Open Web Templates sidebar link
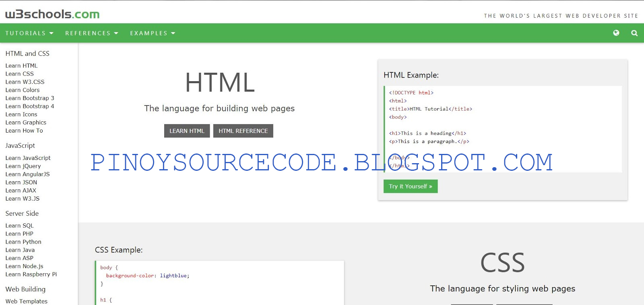 coord(27,301)
